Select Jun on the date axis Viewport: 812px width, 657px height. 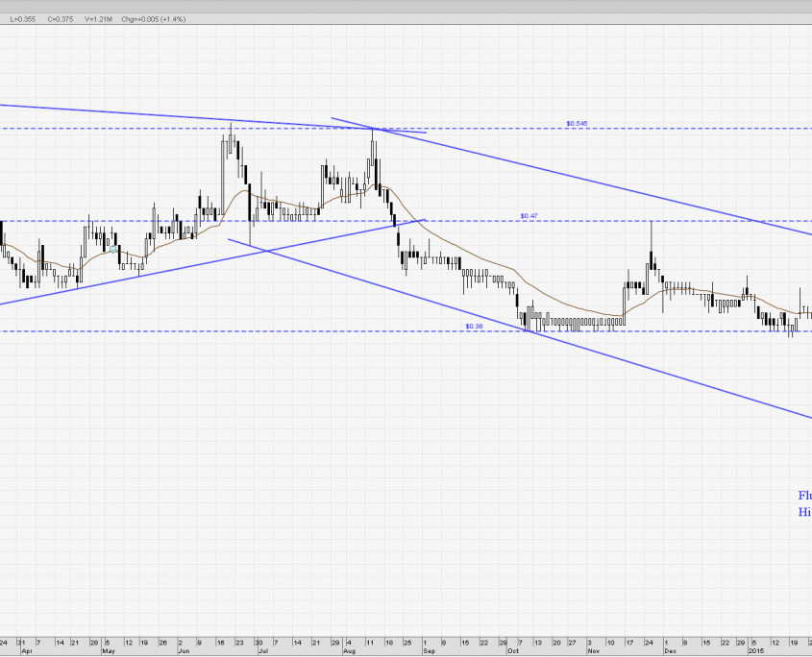coord(185,648)
